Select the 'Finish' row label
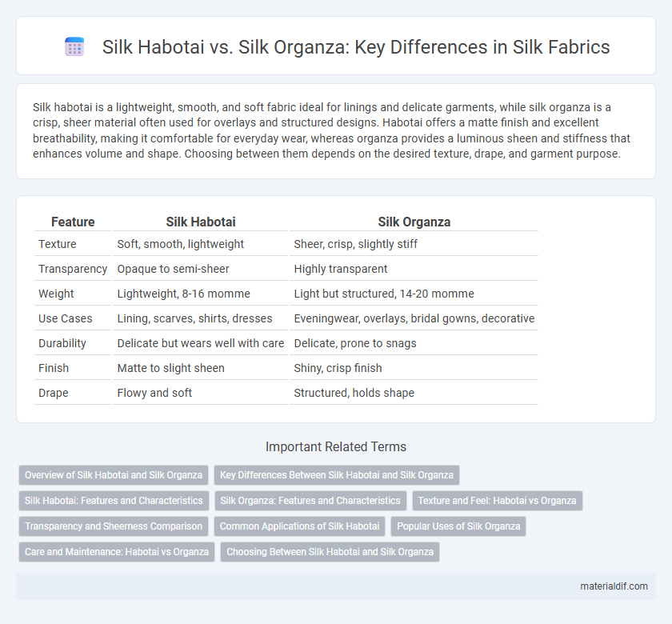 (x=54, y=368)
